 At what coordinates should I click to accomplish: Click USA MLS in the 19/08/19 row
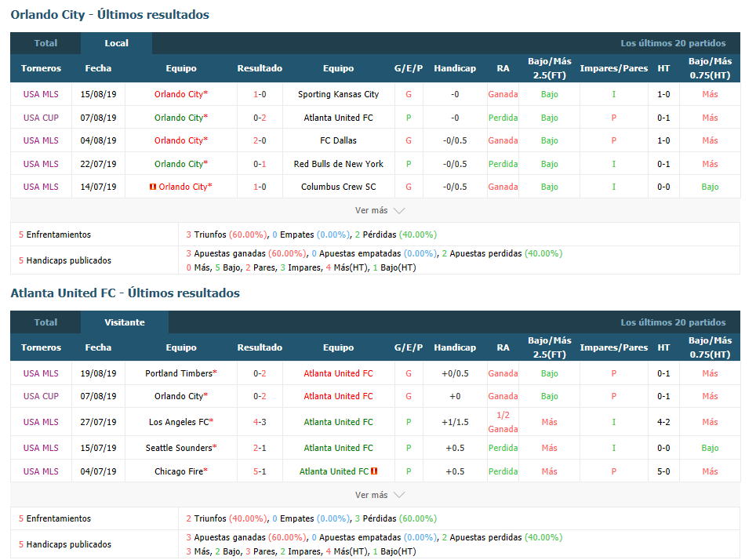(x=41, y=373)
